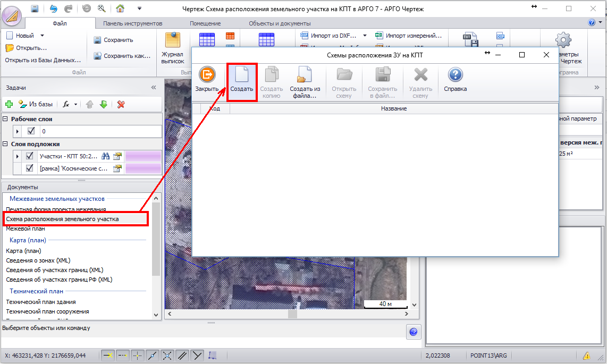This screenshot has width=607, height=364.
Task: Click the Сохранить как button
Action: pyautogui.click(x=122, y=56)
